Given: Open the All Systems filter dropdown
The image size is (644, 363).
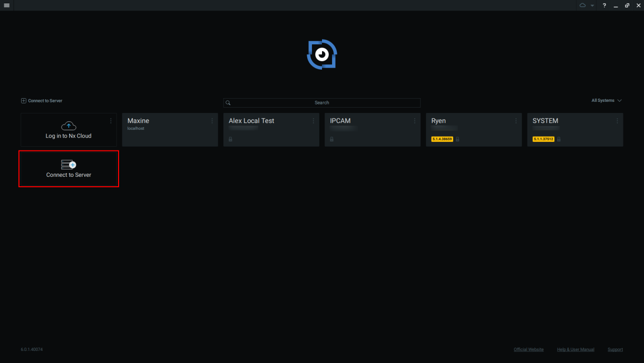Looking at the screenshot, I should [x=607, y=101].
